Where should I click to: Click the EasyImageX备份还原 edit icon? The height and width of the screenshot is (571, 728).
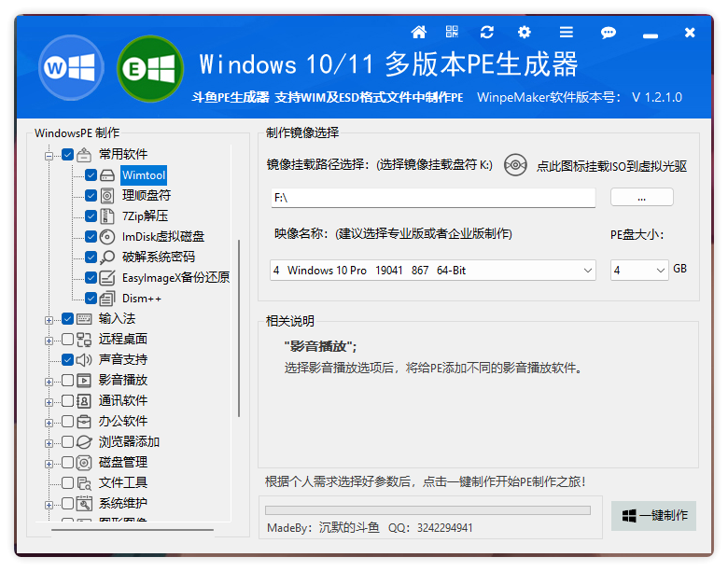pyautogui.click(x=107, y=278)
